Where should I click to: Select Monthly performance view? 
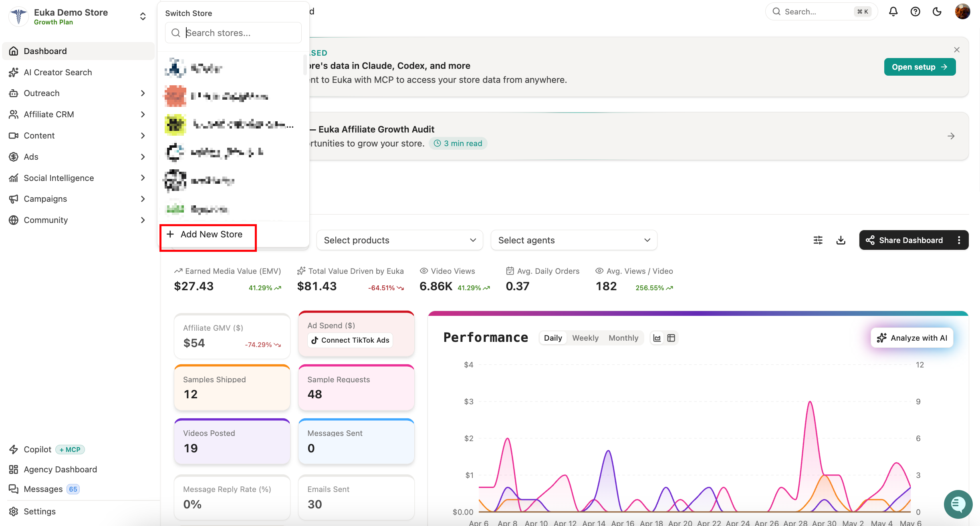623,338
